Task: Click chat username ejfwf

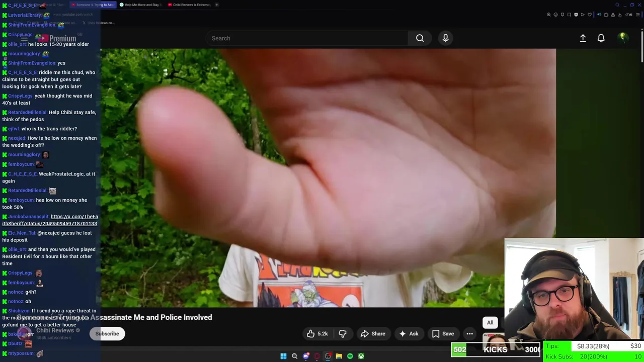Action: (14, 129)
